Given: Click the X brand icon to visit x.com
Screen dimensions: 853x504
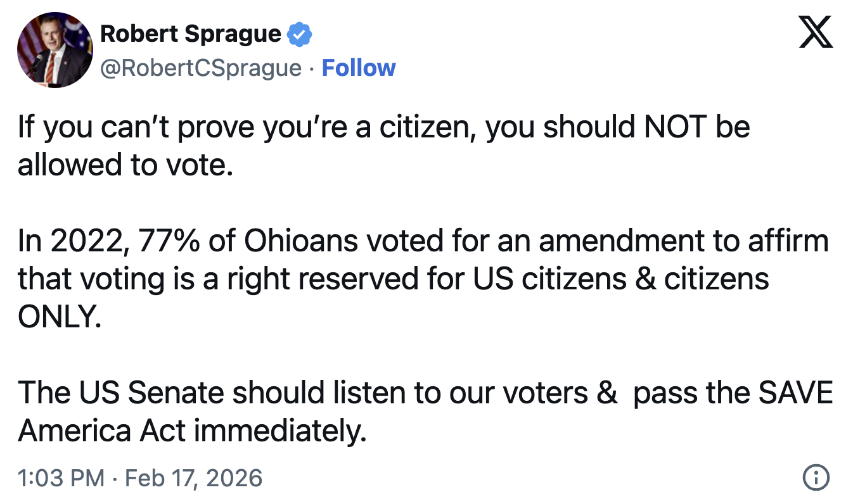Looking at the screenshot, I should click(816, 30).
